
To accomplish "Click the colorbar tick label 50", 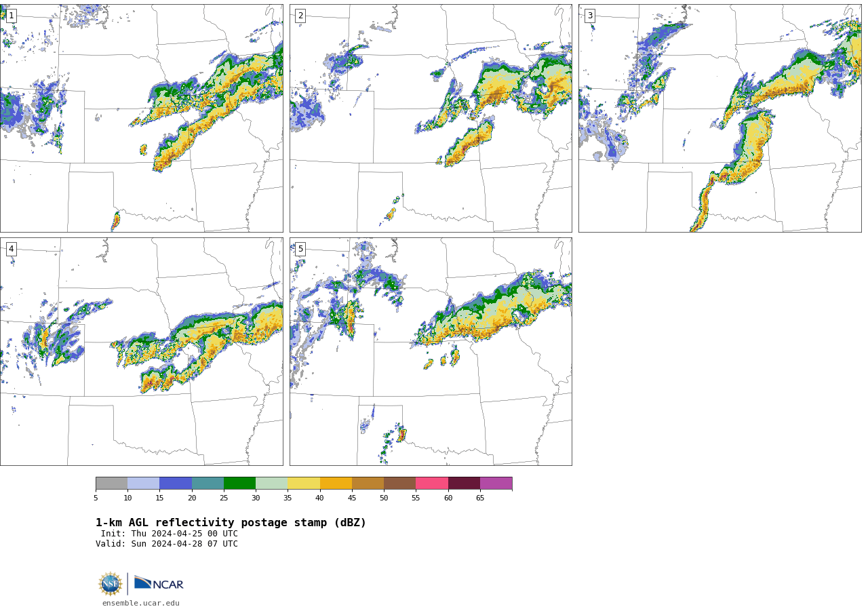I will (x=384, y=498).
